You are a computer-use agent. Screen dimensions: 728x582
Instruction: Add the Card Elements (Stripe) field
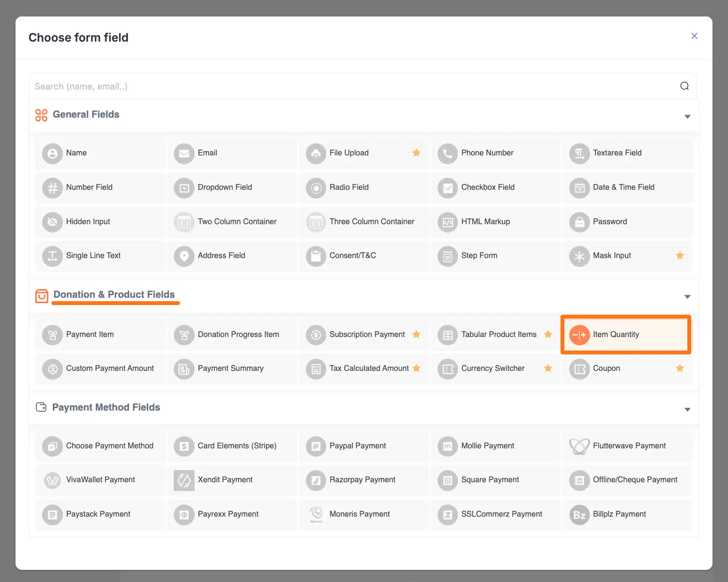237,446
